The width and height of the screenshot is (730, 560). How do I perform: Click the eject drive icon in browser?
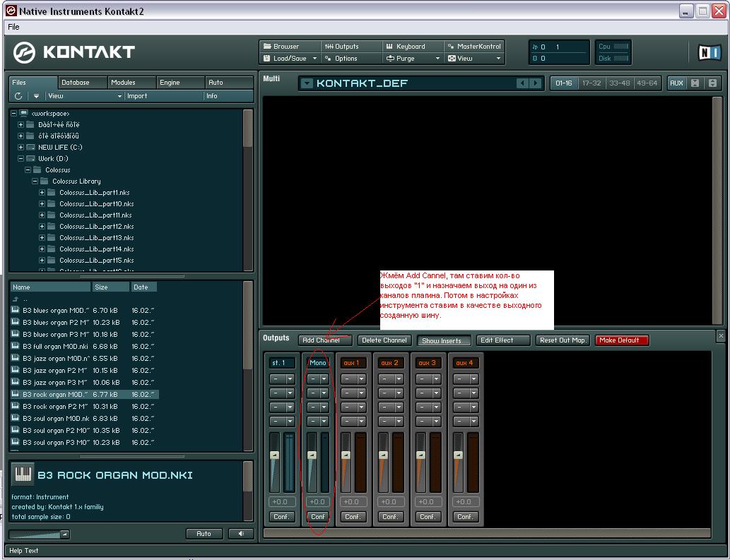36,96
